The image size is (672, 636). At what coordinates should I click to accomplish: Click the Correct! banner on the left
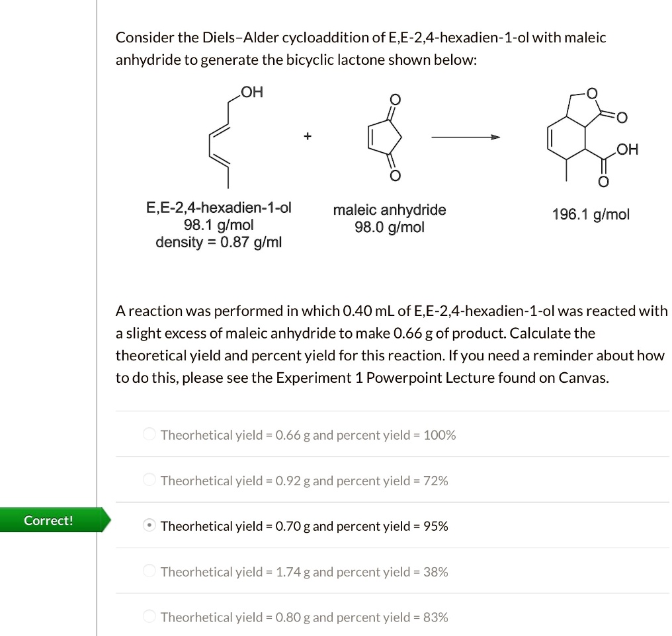(x=48, y=520)
